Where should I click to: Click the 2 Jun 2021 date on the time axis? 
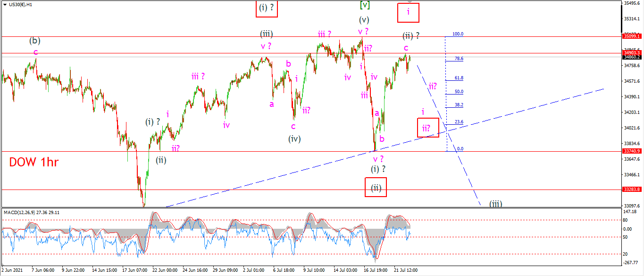[13, 270]
